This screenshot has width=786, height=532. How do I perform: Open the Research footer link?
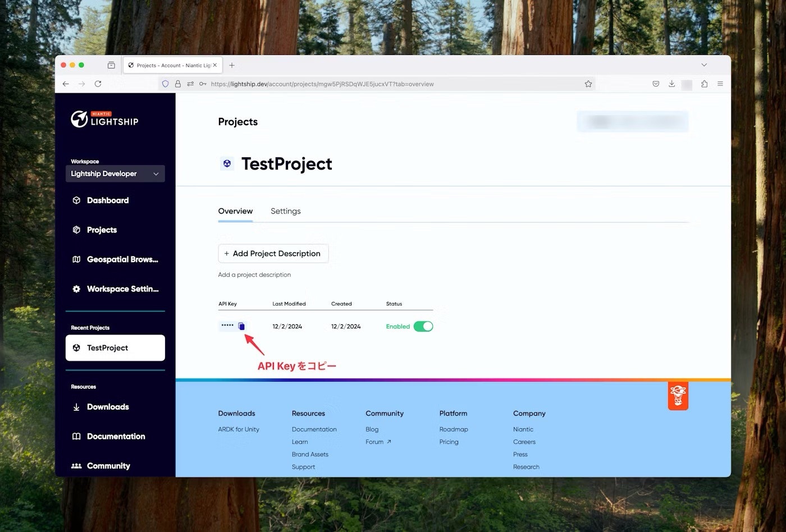[x=526, y=467]
